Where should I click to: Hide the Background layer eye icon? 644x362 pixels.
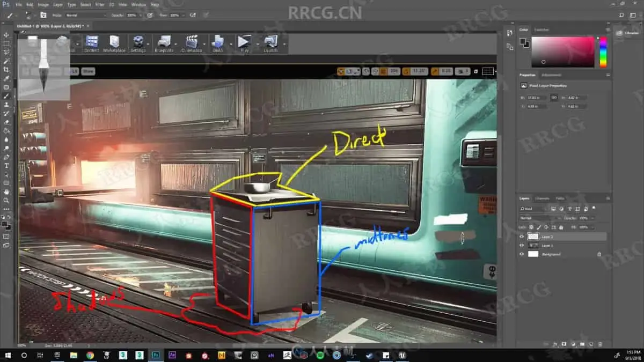522,254
